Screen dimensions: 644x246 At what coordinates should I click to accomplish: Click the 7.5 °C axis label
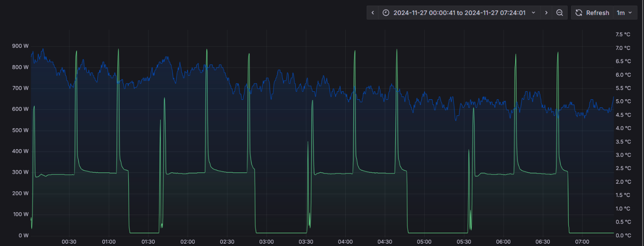(x=623, y=35)
